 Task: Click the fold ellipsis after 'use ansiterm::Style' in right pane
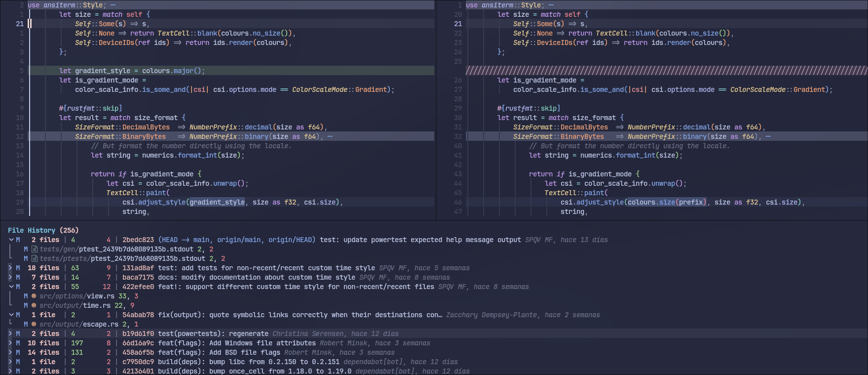click(x=551, y=5)
